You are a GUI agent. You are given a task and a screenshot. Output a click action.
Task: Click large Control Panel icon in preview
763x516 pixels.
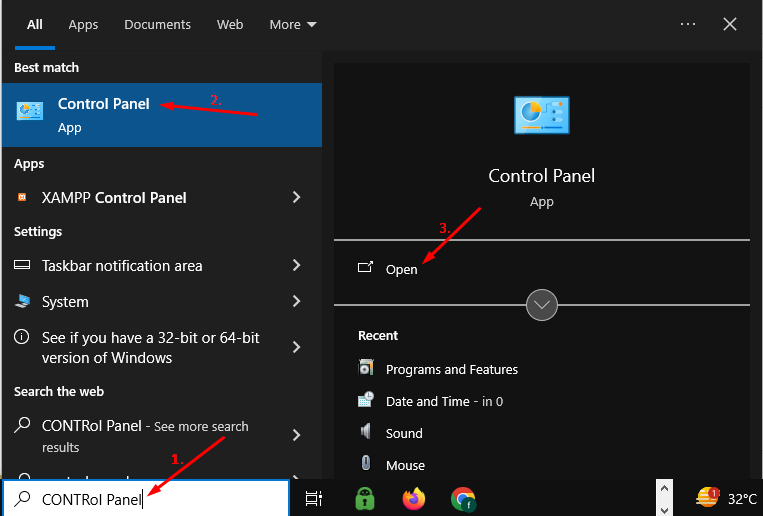tap(542, 115)
